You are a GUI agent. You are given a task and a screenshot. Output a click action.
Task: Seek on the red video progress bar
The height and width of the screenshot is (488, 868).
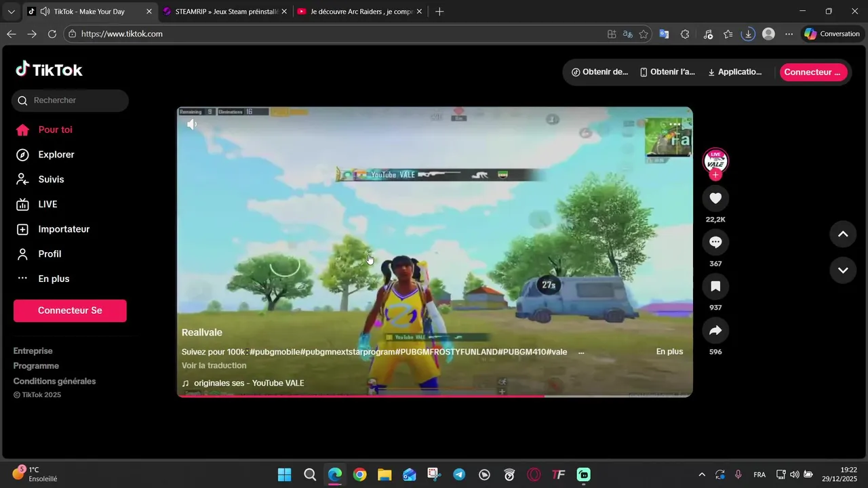coord(435,395)
